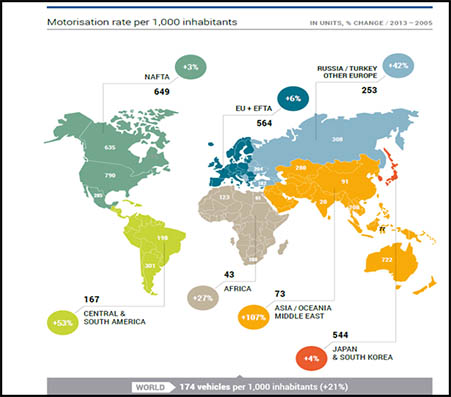The height and width of the screenshot is (397, 451).
Task: Click the 174 vehicles world summary bar
Action: (240, 387)
